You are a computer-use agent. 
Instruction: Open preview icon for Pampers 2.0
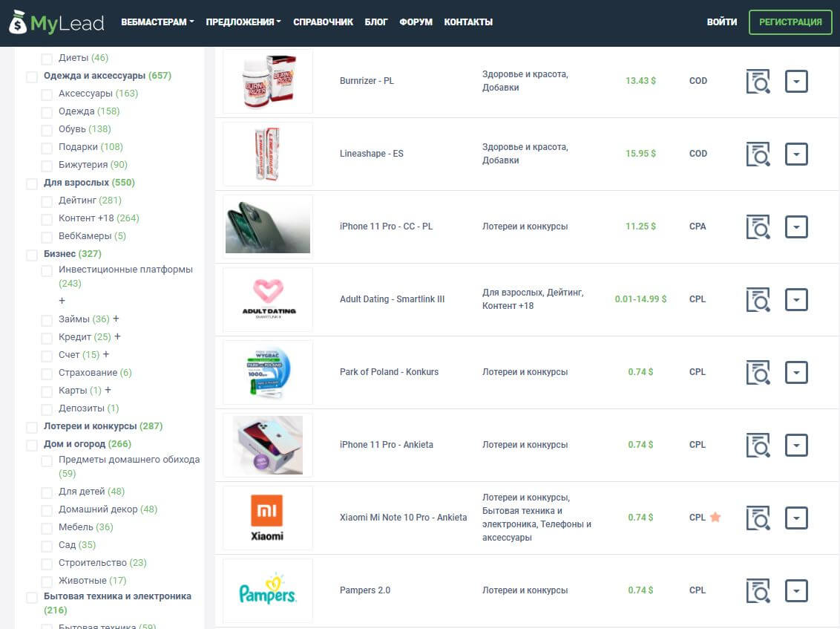click(758, 591)
